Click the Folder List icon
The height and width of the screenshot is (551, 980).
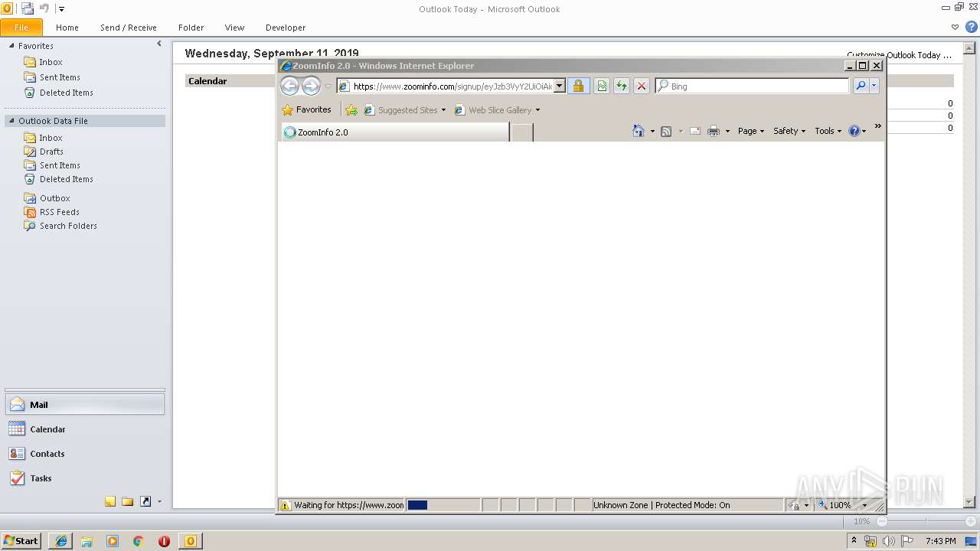[128, 502]
